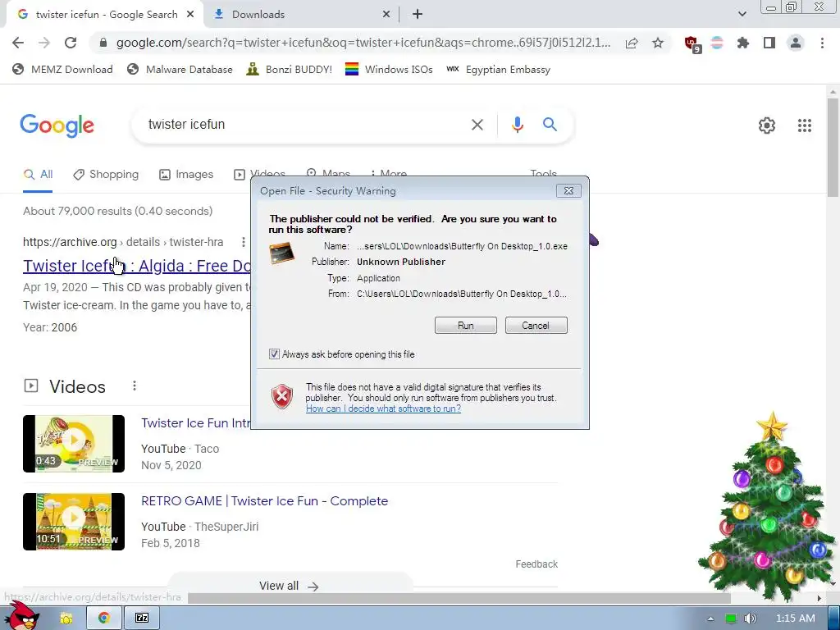The width and height of the screenshot is (840, 630).
Task: Click the green tray status icon
Action: click(x=730, y=619)
